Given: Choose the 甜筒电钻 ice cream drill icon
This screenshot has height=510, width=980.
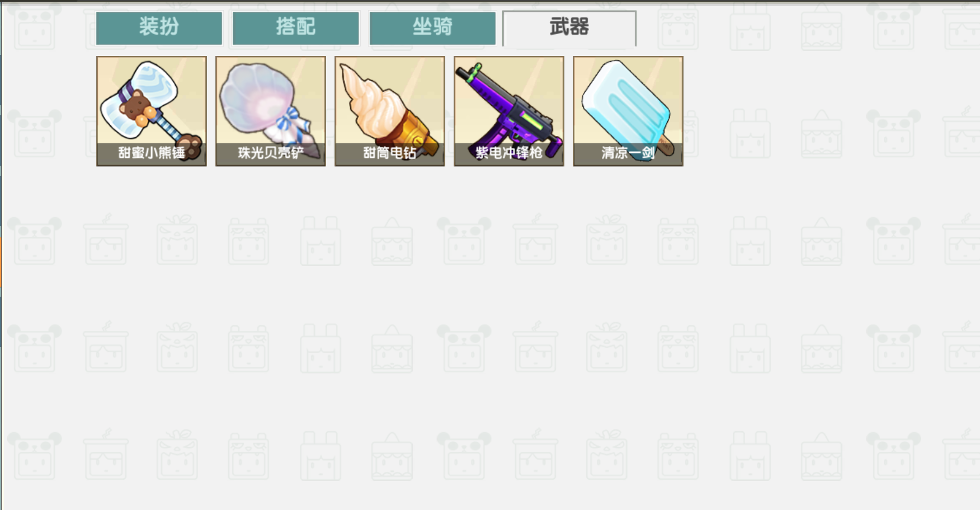Looking at the screenshot, I should (x=390, y=111).
